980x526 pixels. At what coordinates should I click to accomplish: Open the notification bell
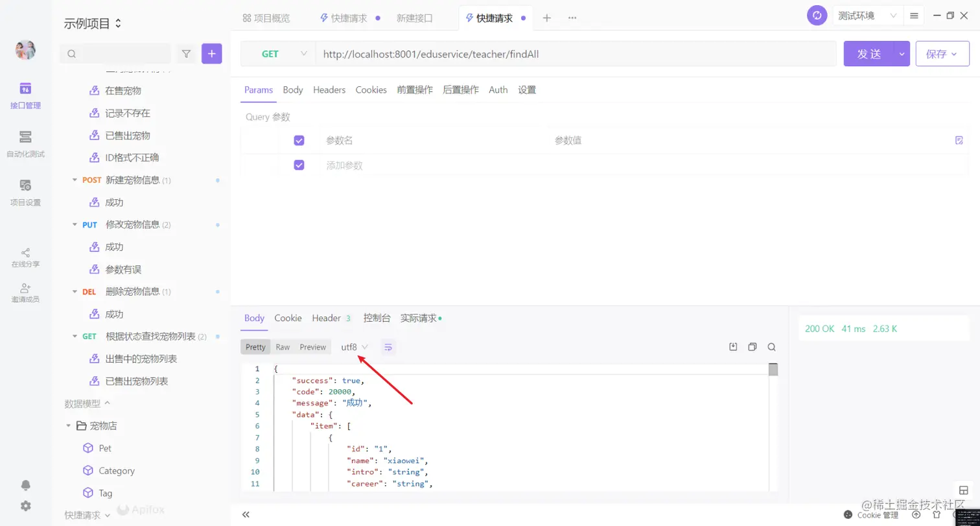[x=25, y=485]
